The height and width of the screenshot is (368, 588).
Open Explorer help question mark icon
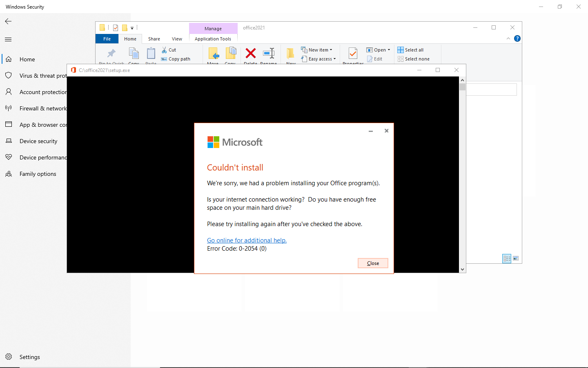[517, 38]
